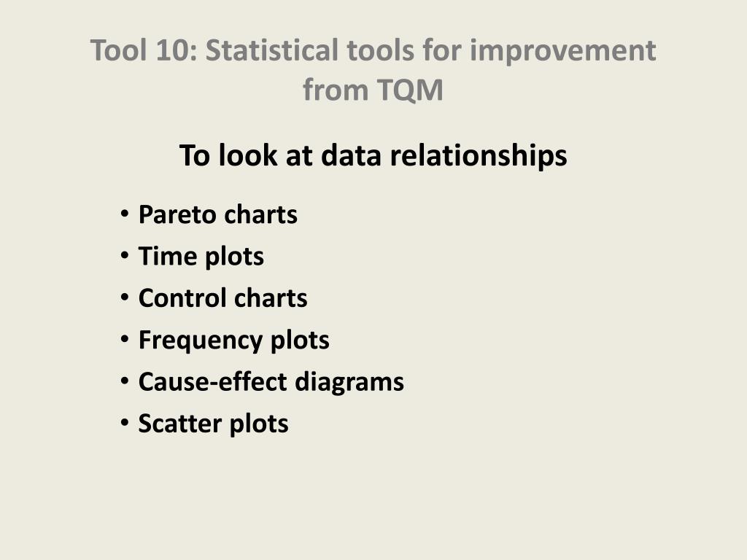Click the bullet dot before 'Control charts'
This screenshot has height=560, width=747.
click(x=125, y=297)
